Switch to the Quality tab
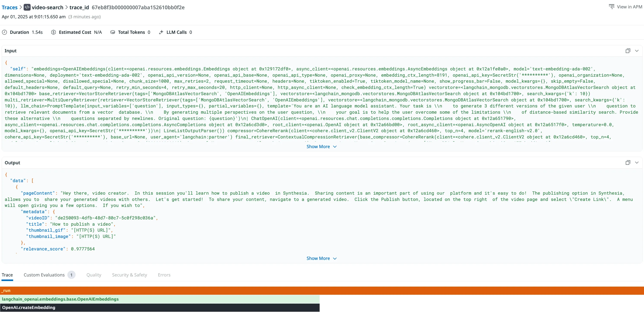The image size is (644, 326). [94, 275]
